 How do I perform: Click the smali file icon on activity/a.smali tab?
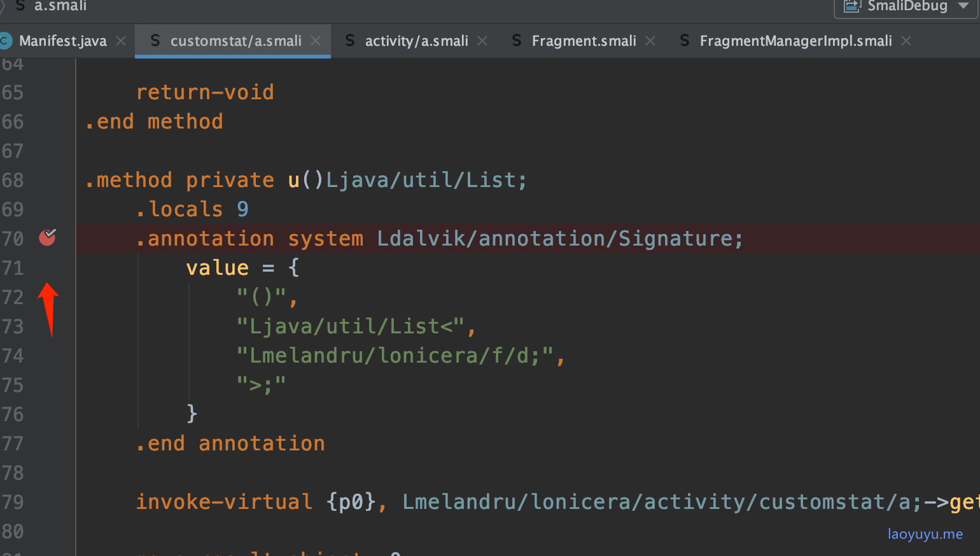point(349,41)
